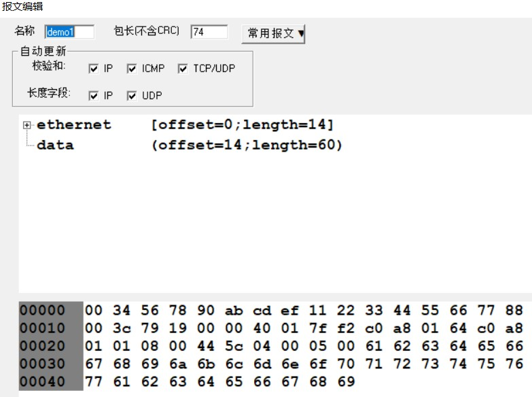The width and height of the screenshot is (532, 397).
Task: Click the name field containing demo1
Action: tap(69, 32)
